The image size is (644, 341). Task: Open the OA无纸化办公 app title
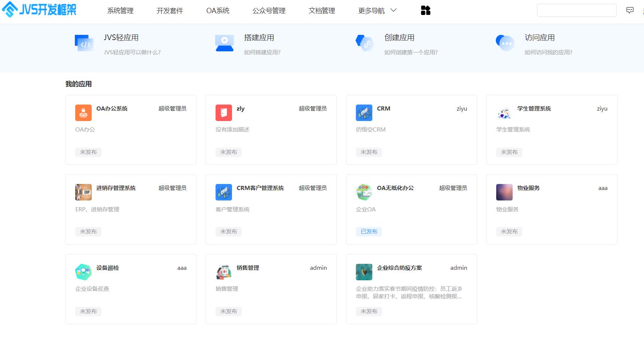(x=395, y=188)
